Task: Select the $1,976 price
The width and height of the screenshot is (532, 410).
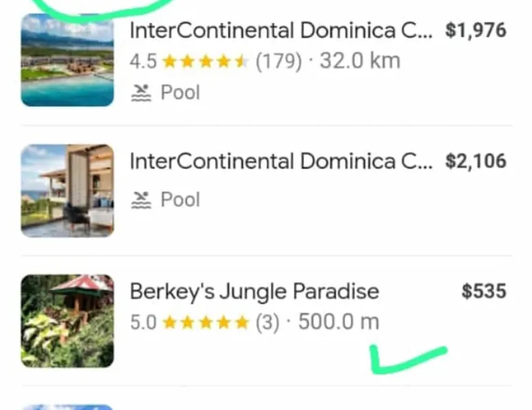Action: point(475,31)
